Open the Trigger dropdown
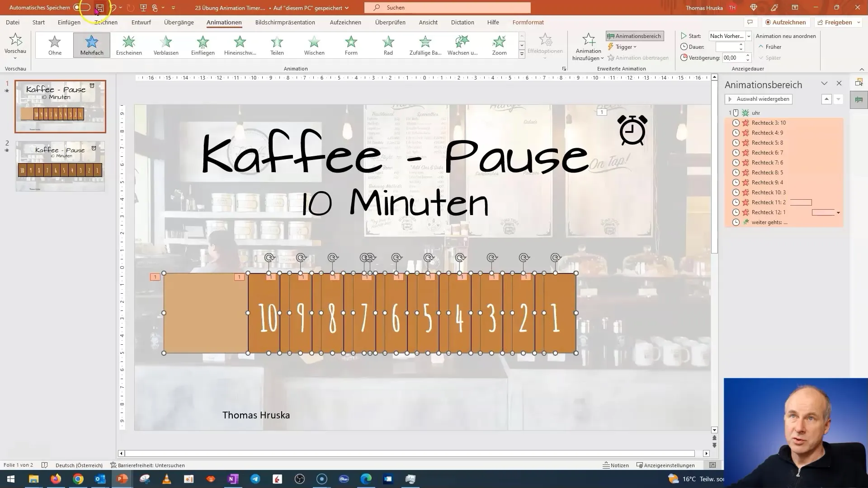The height and width of the screenshot is (488, 868). [x=623, y=47]
